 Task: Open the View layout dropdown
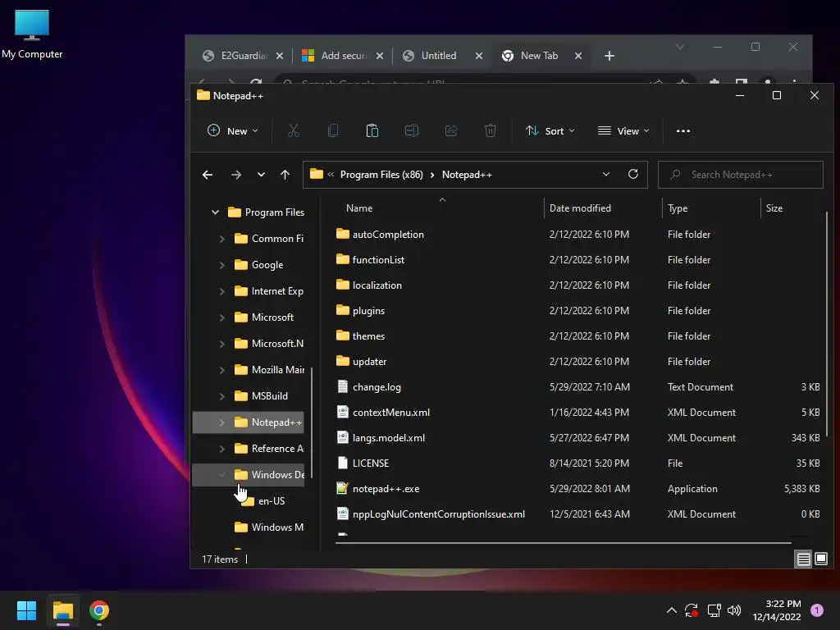point(623,130)
